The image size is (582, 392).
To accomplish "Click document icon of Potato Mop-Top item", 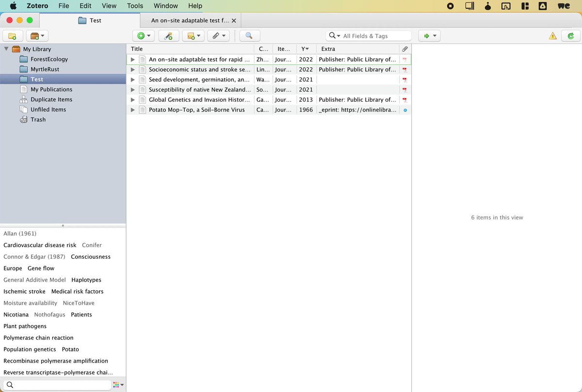I will click(143, 110).
